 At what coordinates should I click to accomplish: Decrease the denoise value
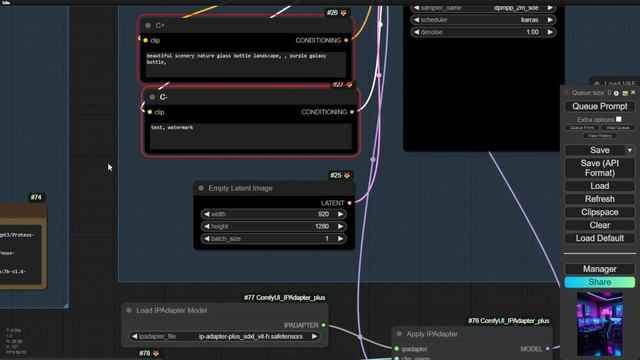click(x=416, y=32)
